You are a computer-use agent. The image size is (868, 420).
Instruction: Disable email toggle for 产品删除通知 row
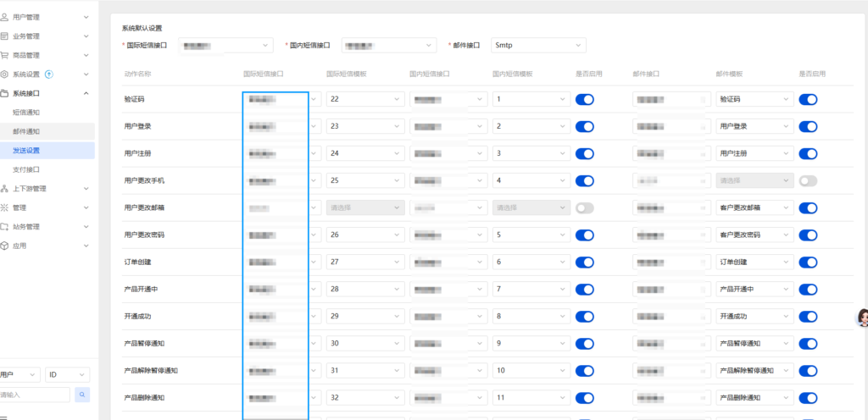tap(808, 398)
